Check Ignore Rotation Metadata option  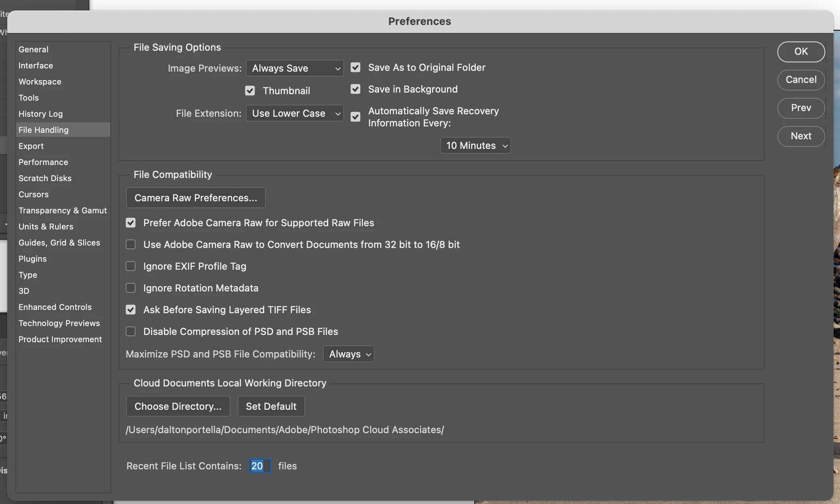(x=130, y=288)
